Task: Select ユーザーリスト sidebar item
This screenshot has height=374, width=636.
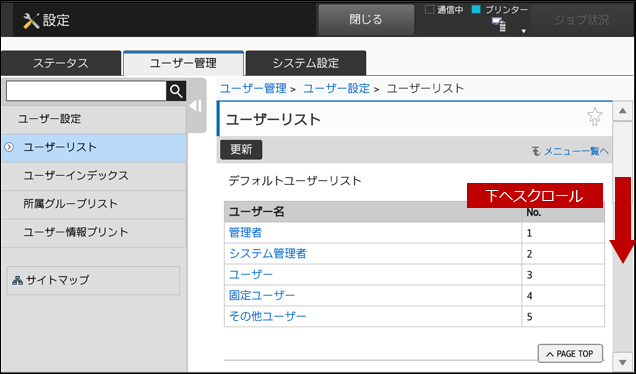Action: pyautogui.click(x=93, y=148)
